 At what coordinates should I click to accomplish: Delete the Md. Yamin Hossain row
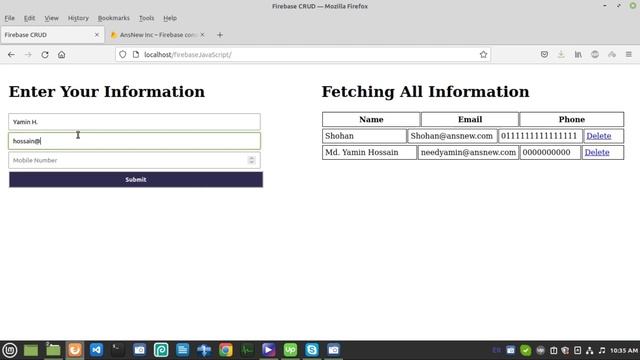597,152
